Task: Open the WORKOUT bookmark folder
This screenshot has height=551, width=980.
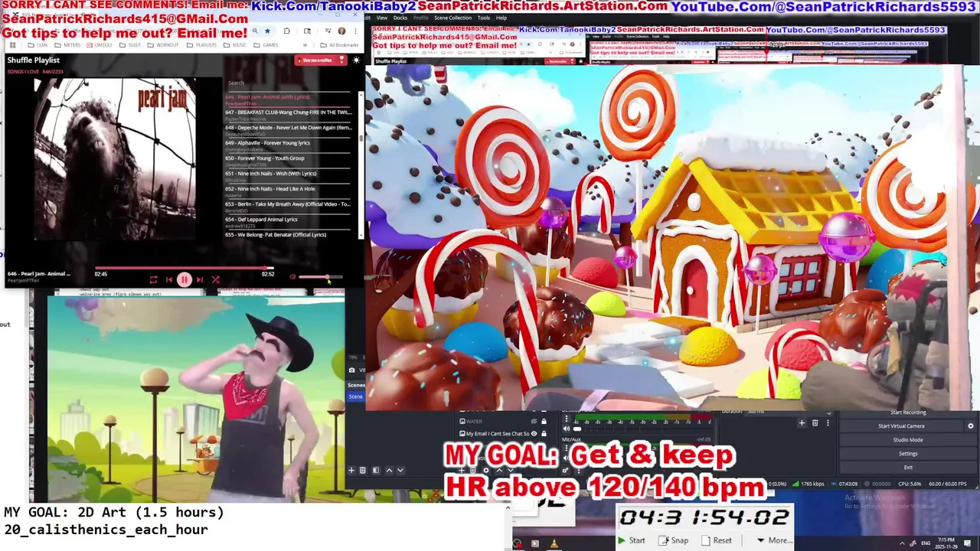Action: point(162,45)
